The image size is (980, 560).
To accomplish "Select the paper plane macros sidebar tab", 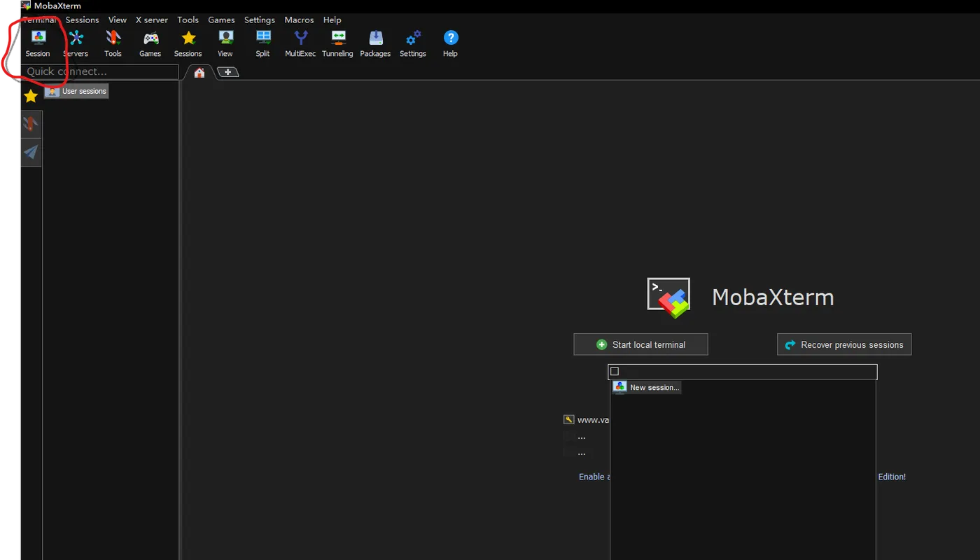I will pyautogui.click(x=31, y=153).
